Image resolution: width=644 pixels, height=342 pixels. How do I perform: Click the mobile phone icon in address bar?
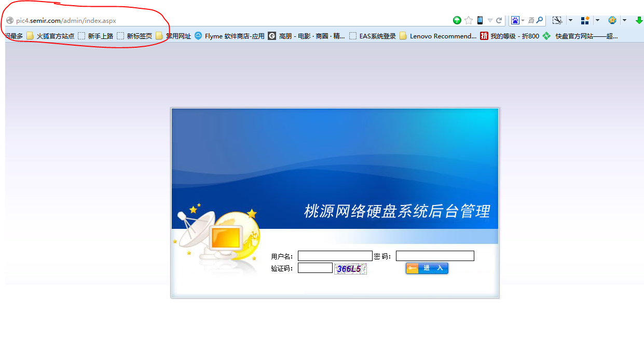tap(480, 20)
